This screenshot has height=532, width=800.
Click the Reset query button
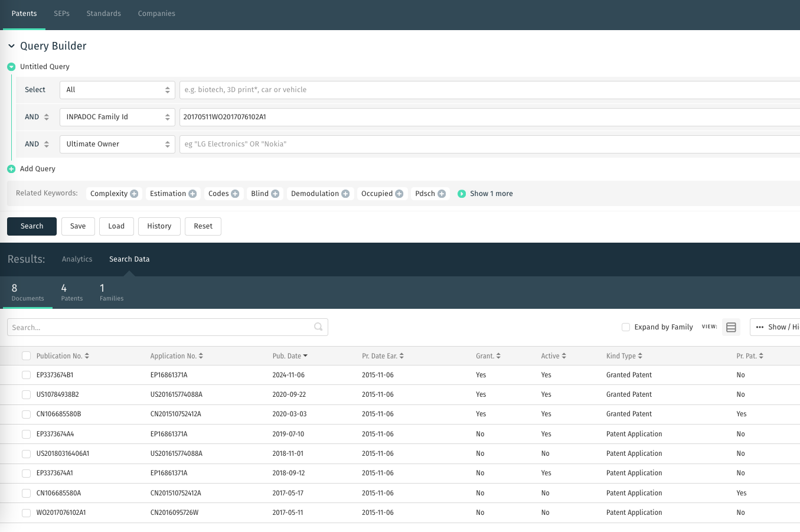[x=203, y=226]
